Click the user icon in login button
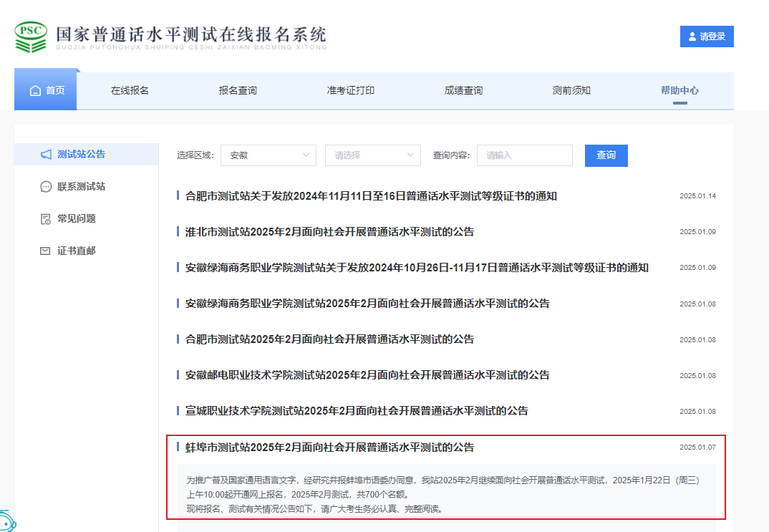 [x=692, y=37]
